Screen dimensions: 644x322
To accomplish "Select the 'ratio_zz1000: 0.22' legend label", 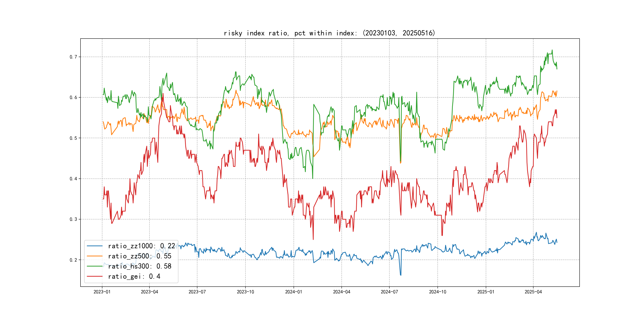I will (142, 246).
